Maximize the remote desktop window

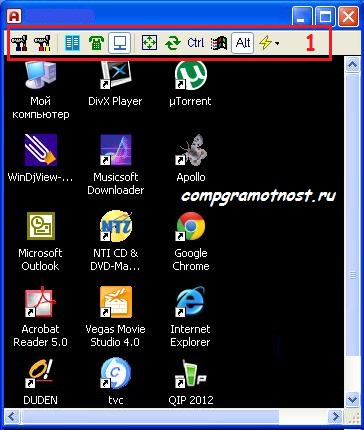[325, 16]
